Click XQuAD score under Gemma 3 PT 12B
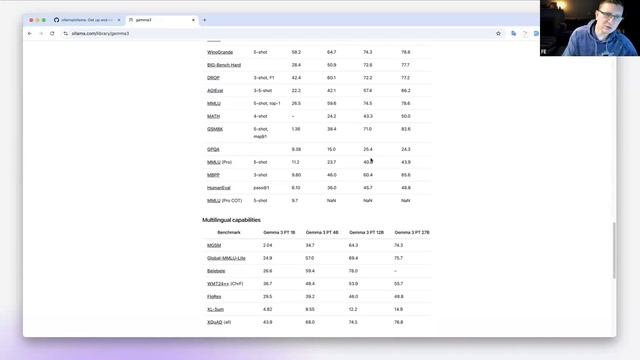 pos(353,322)
